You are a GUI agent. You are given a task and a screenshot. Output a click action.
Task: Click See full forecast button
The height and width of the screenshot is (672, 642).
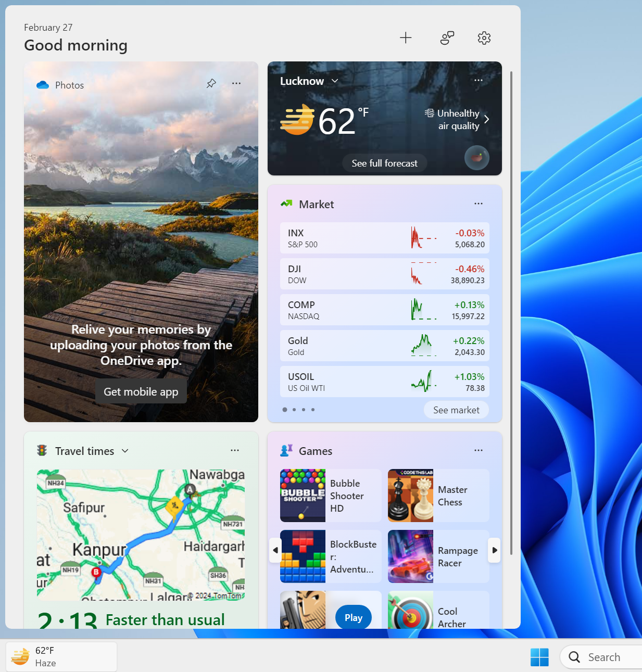point(385,163)
